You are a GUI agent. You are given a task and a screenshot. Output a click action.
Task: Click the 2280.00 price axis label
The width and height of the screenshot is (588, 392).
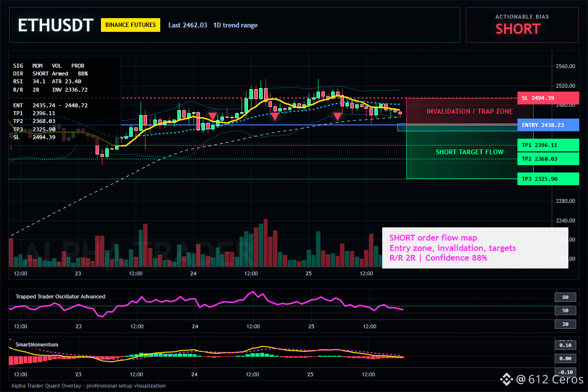click(565, 201)
